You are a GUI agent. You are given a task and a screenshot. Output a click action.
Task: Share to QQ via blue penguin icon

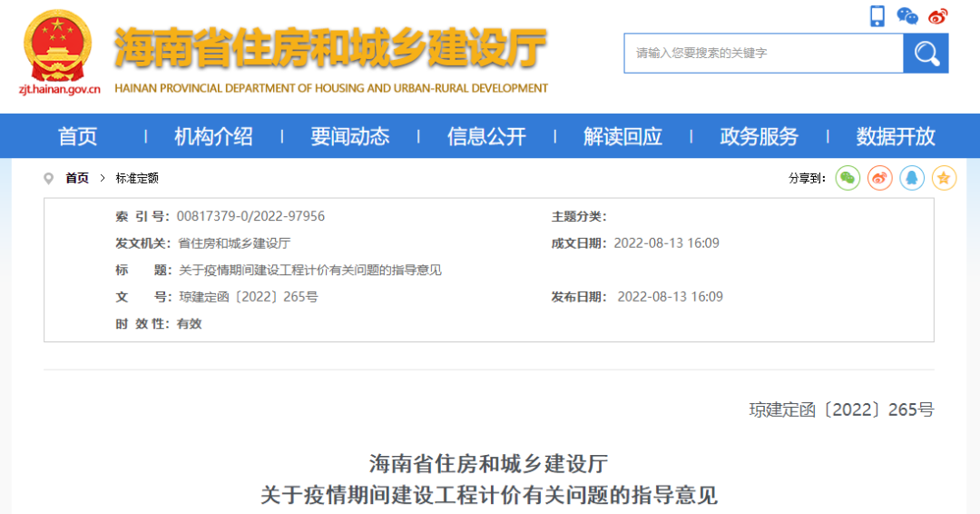click(x=912, y=178)
